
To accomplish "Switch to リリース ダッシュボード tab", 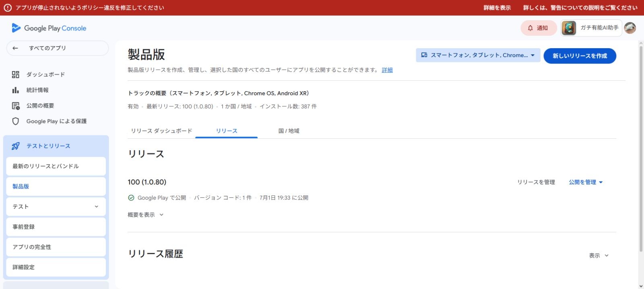I will click(x=161, y=131).
